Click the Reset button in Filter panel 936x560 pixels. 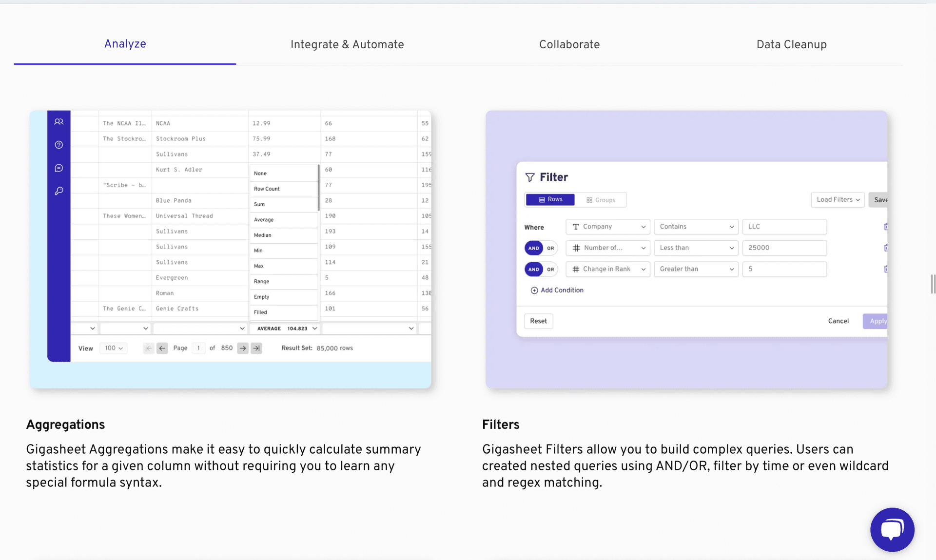tap(538, 321)
